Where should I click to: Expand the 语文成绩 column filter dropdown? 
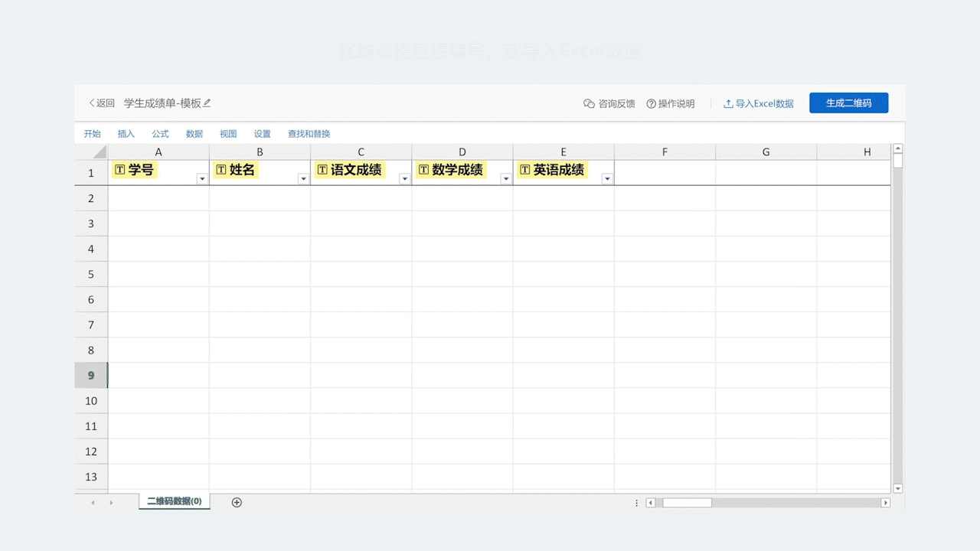(404, 179)
